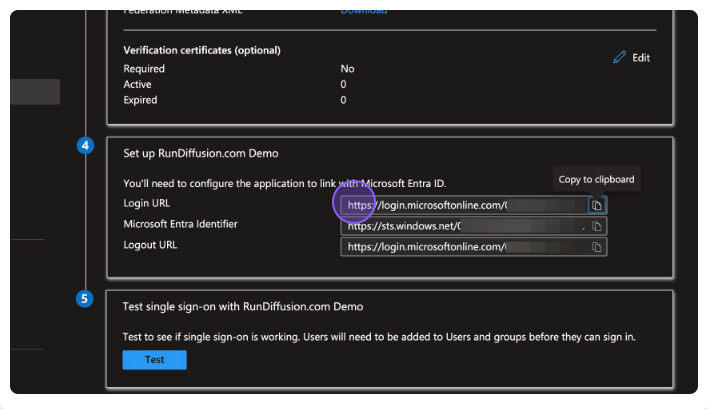Select the step 4 number badge
Image resolution: width=708 pixels, height=409 pixels.
coord(85,146)
